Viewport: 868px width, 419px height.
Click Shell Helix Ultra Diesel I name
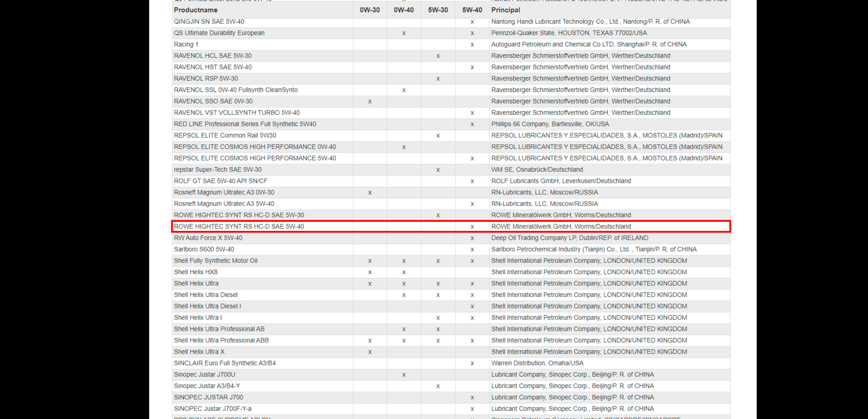tap(207, 306)
